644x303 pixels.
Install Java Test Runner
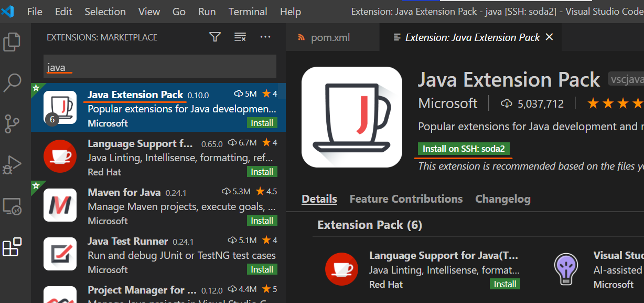(262, 269)
